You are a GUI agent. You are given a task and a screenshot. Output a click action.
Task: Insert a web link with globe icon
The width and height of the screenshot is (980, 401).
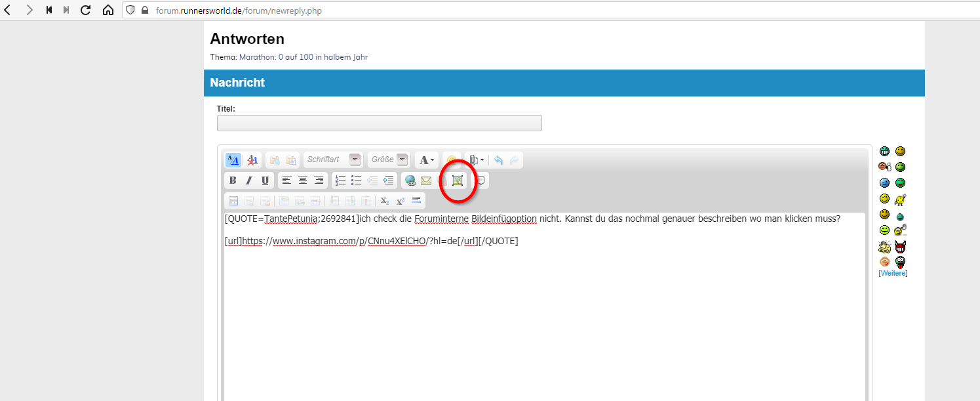410,180
